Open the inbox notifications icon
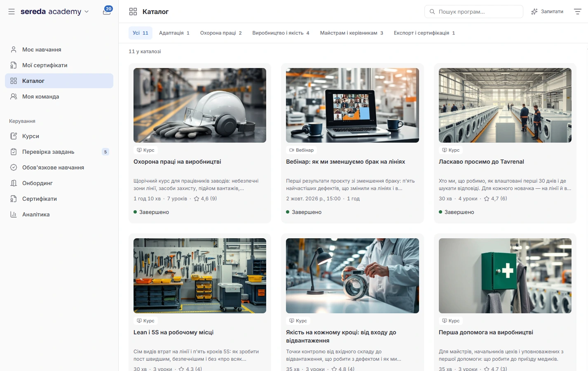 tap(107, 11)
